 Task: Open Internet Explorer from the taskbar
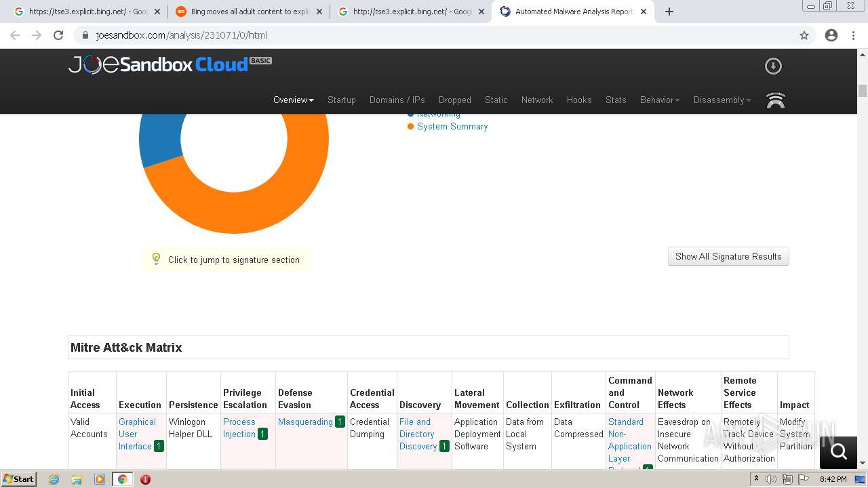[54, 479]
